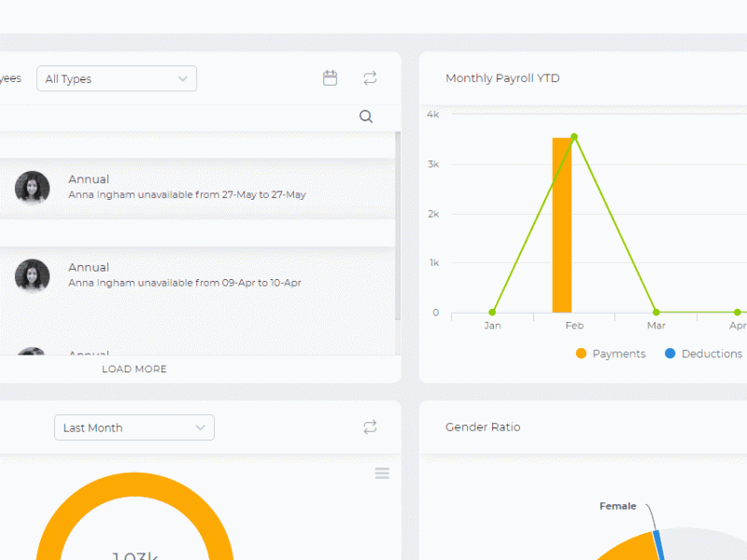The width and height of the screenshot is (747, 560).
Task: Click the blue Female pie slice
Action: click(x=659, y=545)
